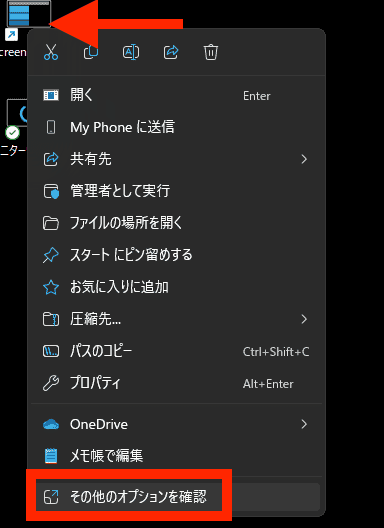Click the Ctrl+Shift+C shortcut text
Image resolution: width=384 pixels, height=528 pixels.
[276, 352]
